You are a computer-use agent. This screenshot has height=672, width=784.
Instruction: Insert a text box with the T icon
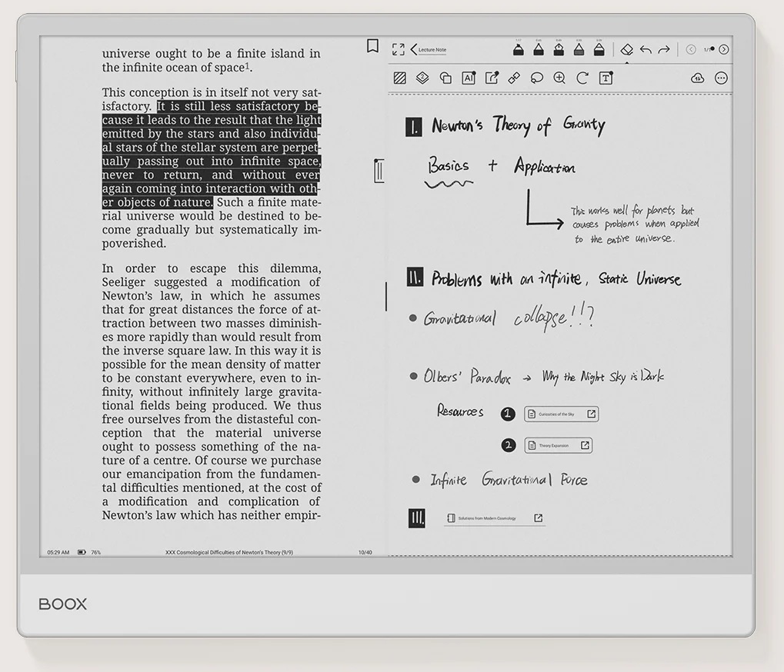tap(606, 78)
